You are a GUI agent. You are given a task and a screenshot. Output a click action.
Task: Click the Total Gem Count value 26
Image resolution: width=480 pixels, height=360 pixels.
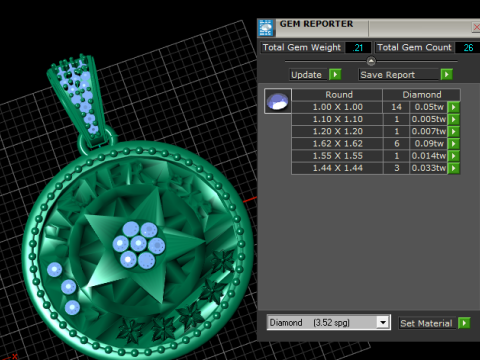click(468, 48)
